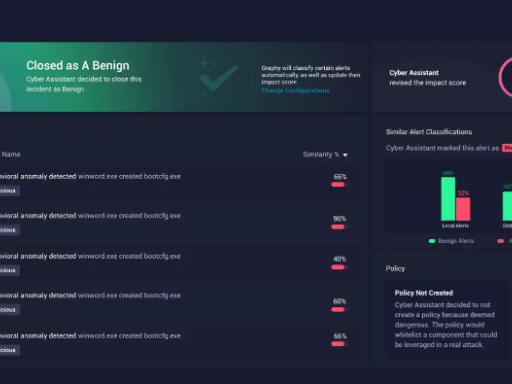512x384 pixels.
Task: Click the green checkmark icon in the banner
Action: coord(218,77)
